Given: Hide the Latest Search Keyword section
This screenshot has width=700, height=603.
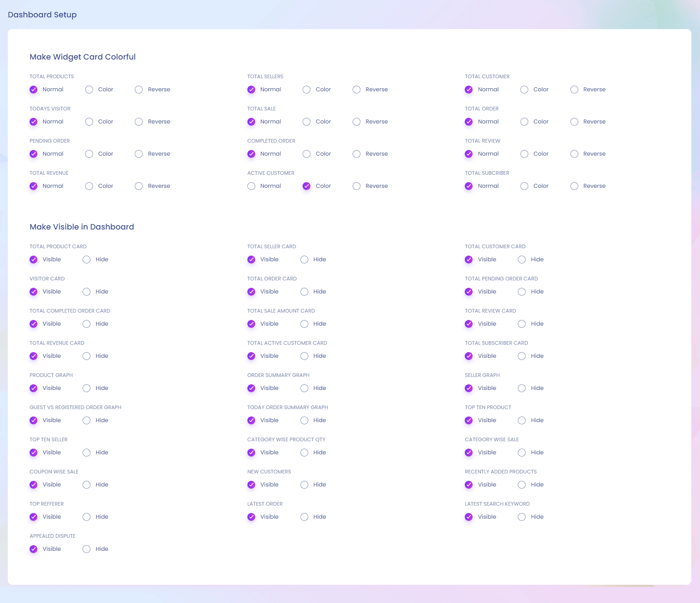Looking at the screenshot, I should coord(522,517).
